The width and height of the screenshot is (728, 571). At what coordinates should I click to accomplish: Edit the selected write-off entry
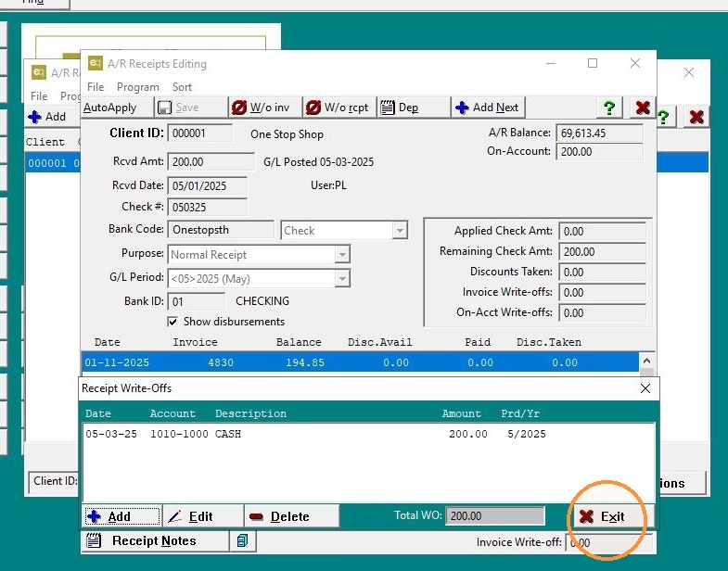point(203,516)
